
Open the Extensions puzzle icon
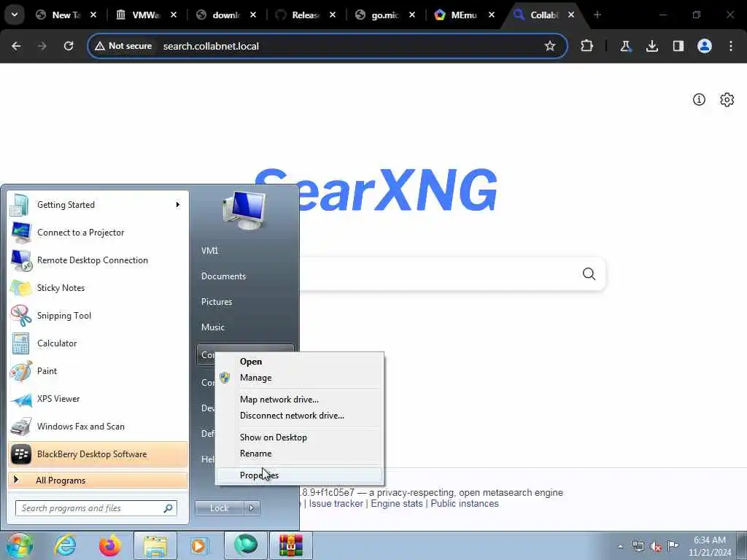pyautogui.click(x=587, y=46)
